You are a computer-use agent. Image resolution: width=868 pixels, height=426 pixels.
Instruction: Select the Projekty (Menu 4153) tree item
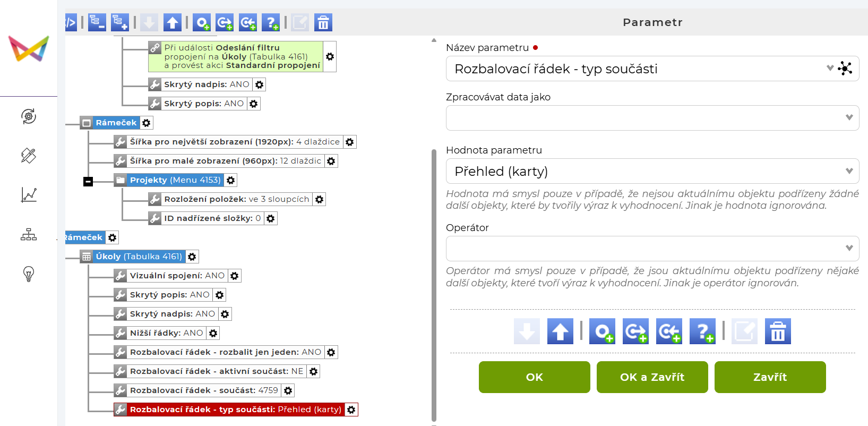click(175, 180)
